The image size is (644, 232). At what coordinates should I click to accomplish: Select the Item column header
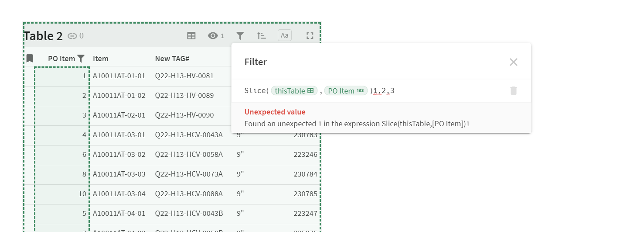(101, 59)
